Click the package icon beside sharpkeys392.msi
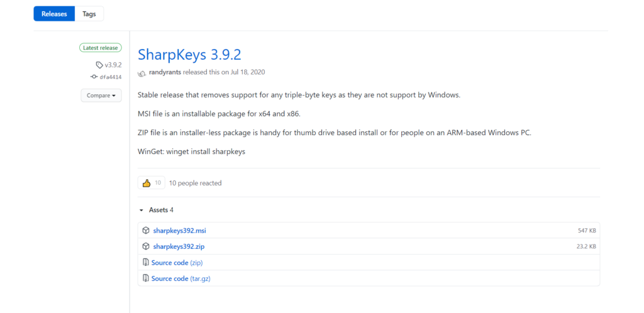The height and width of the screenshot is (313, 644). [x=146, y=231]
